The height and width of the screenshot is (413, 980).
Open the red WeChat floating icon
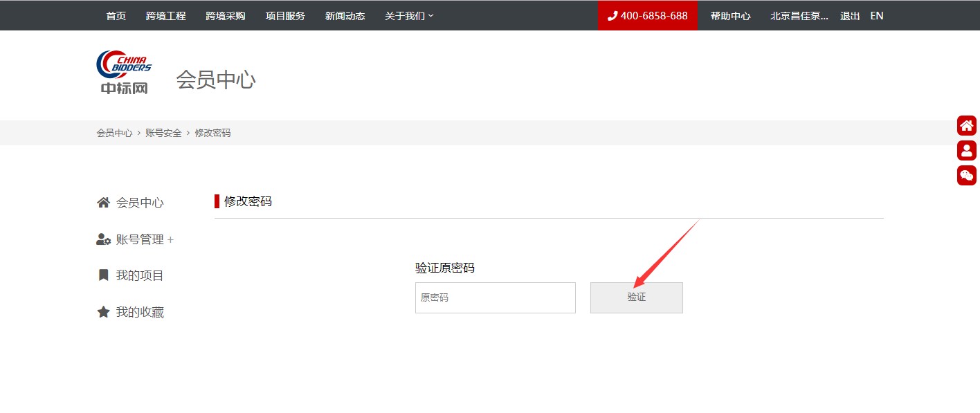pos(967,175)
